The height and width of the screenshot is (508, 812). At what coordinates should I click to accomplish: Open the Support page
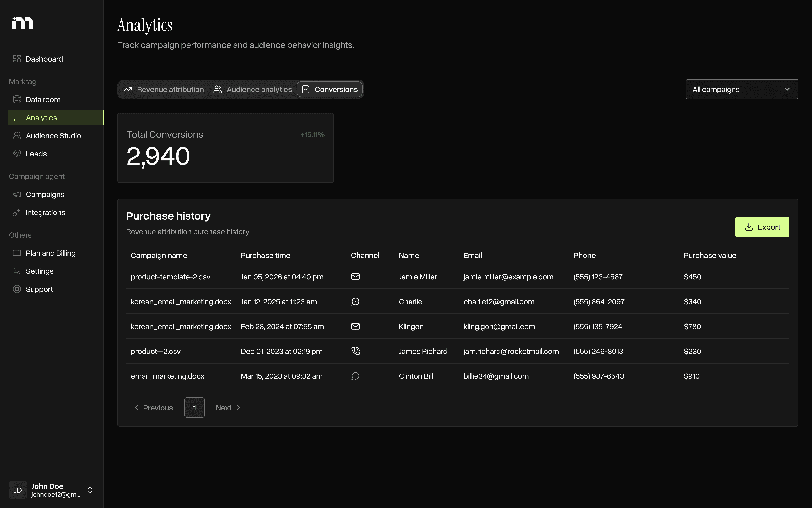[x=56, y=289]
